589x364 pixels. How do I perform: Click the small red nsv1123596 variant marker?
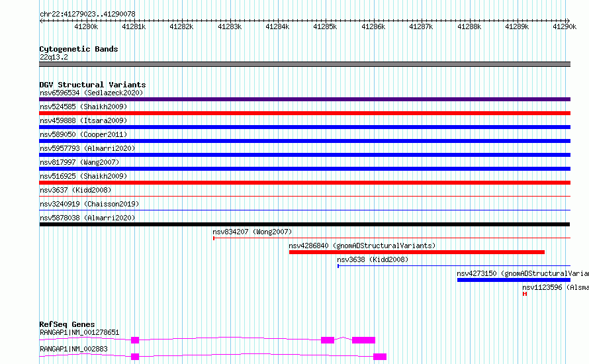point(525,294)
